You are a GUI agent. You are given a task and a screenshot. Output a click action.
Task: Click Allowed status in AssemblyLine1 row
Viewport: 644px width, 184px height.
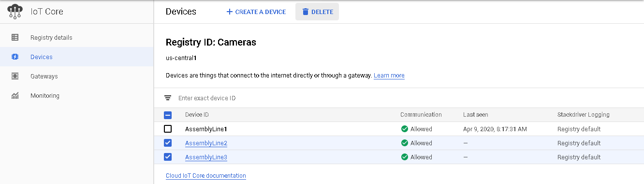point(421,129)
